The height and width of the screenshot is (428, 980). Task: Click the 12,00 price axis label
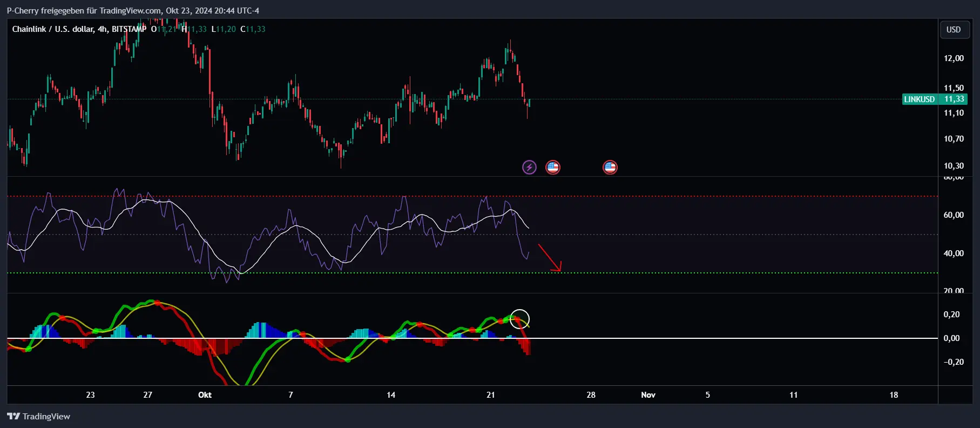click(x=954, y=58)
